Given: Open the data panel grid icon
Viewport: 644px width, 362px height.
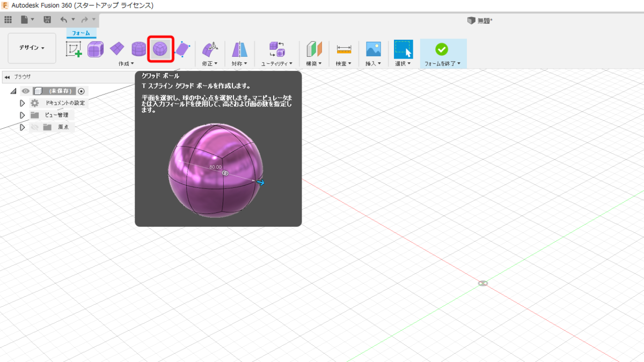Looking at the screenshot, I should [x=8, y=20].
